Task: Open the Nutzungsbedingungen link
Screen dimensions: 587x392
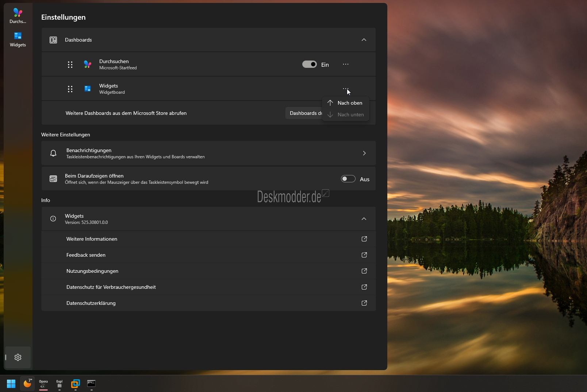Action: click(92, 271)
